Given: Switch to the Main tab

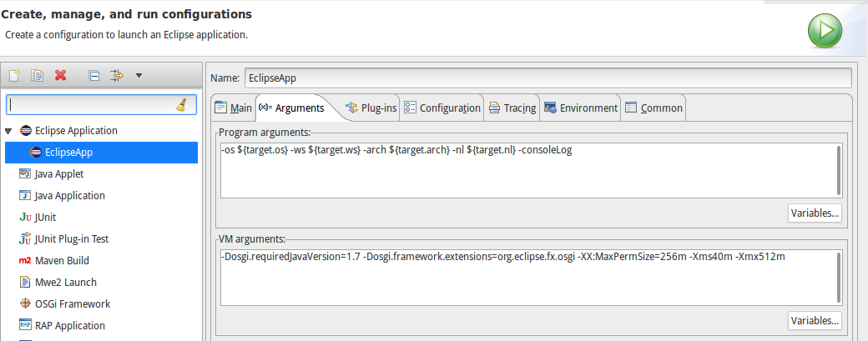Looking at the screenshot, I should point(233,108).
